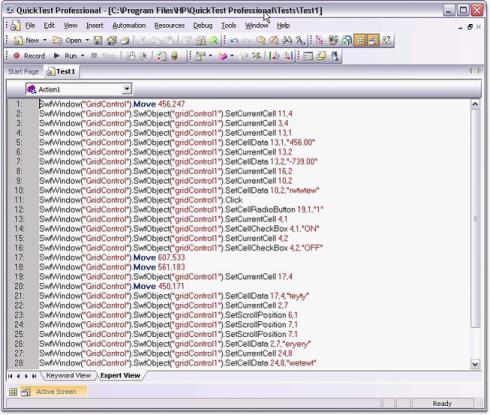This screenshot has width=490, height=415.
Task: Click the Ready status bar text
Action: click(442, 404)
